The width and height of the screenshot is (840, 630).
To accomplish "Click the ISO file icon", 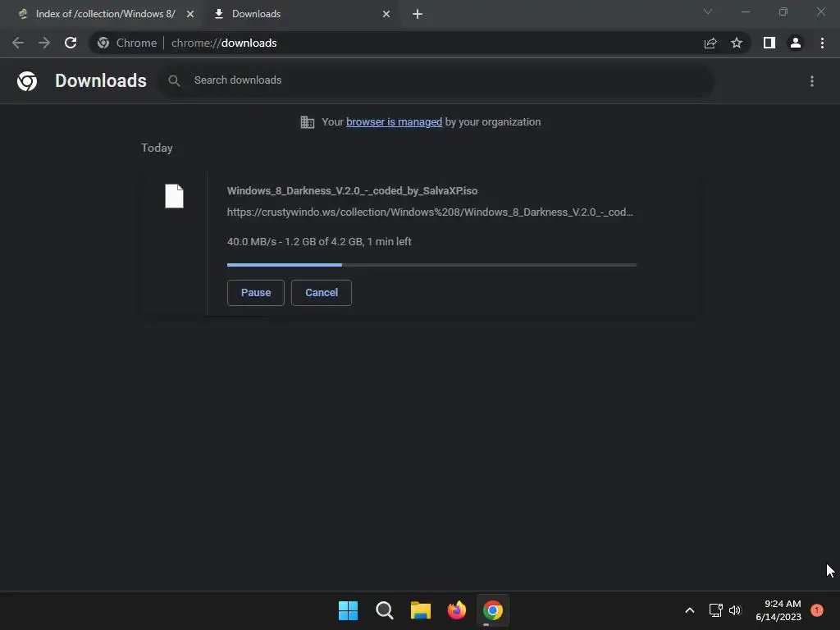I will [174, 196].
